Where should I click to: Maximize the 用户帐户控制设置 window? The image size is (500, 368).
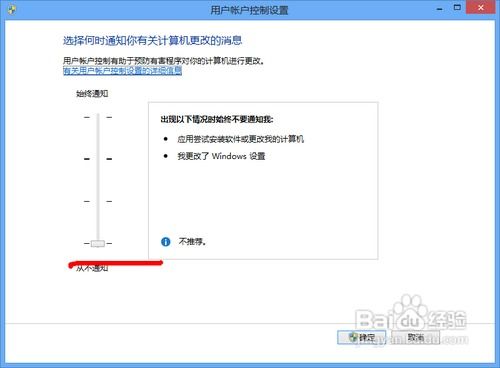(x=457, y=7)
